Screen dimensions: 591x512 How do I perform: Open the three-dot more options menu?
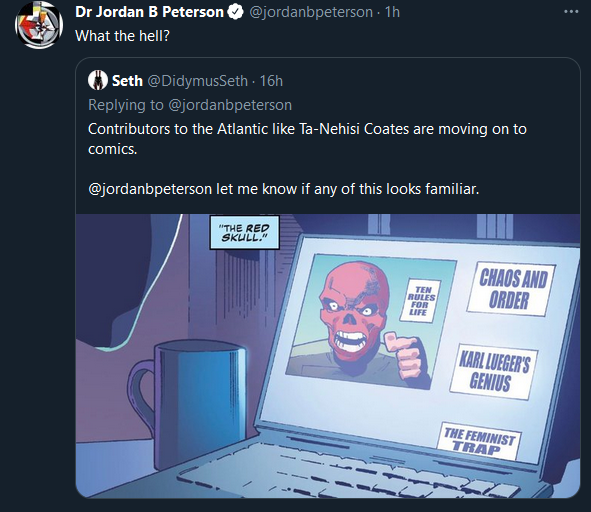571,12
